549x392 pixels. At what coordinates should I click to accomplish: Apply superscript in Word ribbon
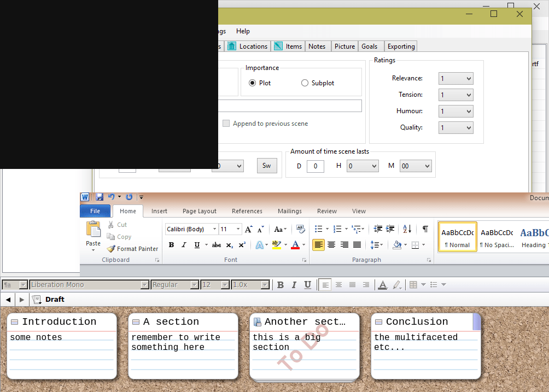tap(242, 245)
